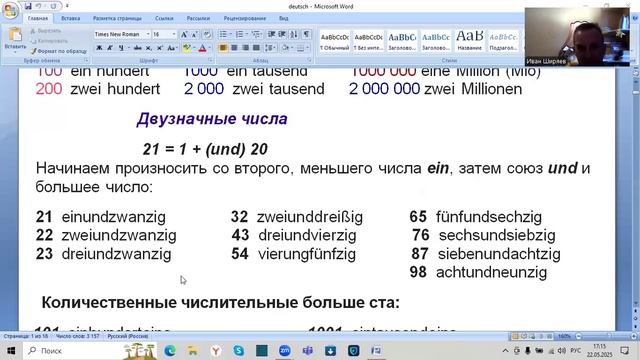Click Format Painter (Формат по образцу)
Image resolution: width=640 pixels, height=360 pixels.
[x=58, y=51]
